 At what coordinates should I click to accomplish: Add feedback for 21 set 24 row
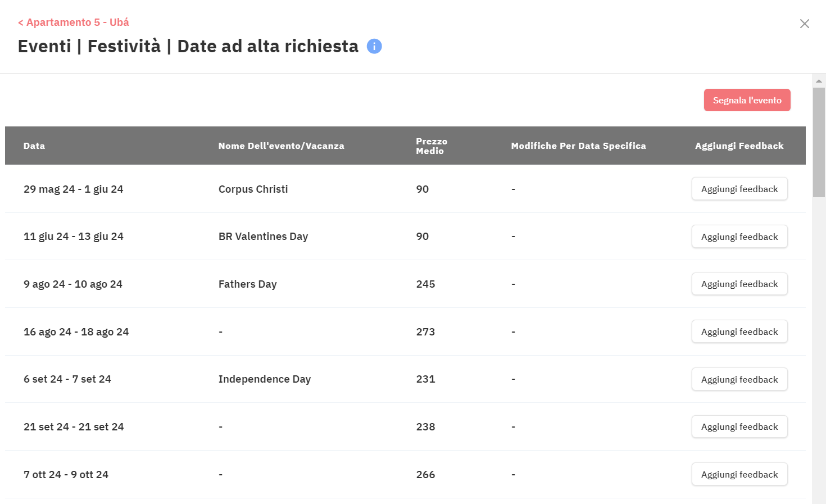point(739,426)
